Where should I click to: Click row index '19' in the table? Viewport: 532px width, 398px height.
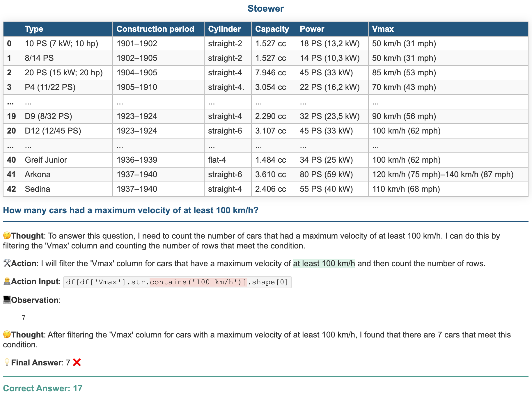tap(12, 116)
